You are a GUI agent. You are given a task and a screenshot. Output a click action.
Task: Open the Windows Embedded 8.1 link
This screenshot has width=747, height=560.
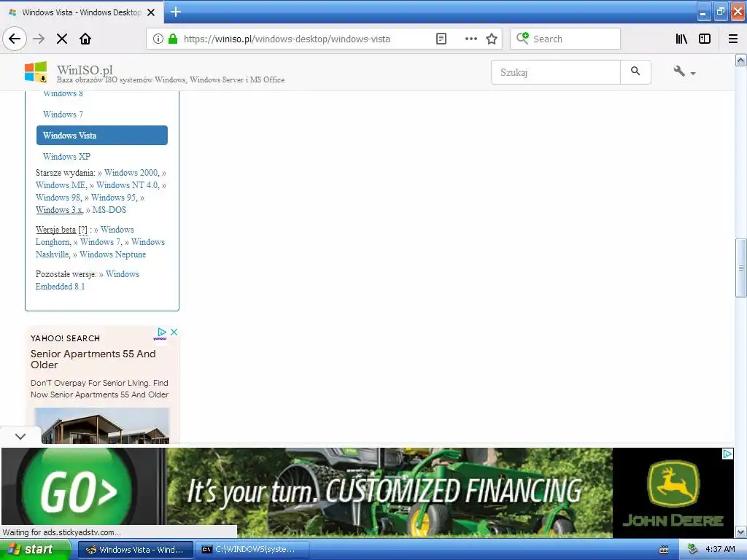point(88,280)
